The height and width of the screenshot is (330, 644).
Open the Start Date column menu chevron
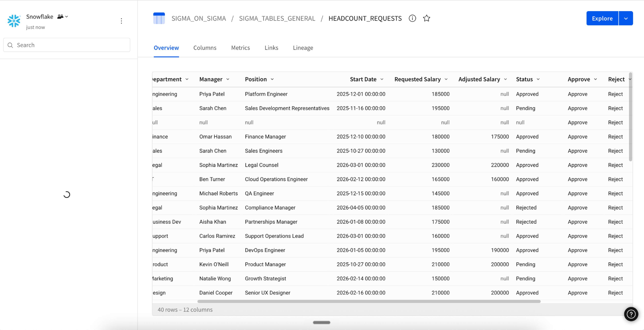pos(382,79)
